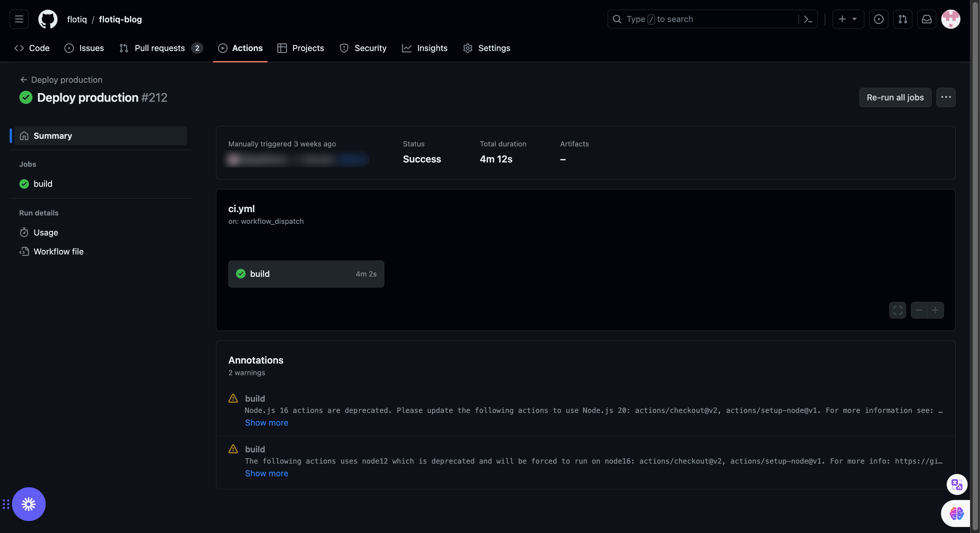Expand first build annotation with Show more

(x=266, y=423)
